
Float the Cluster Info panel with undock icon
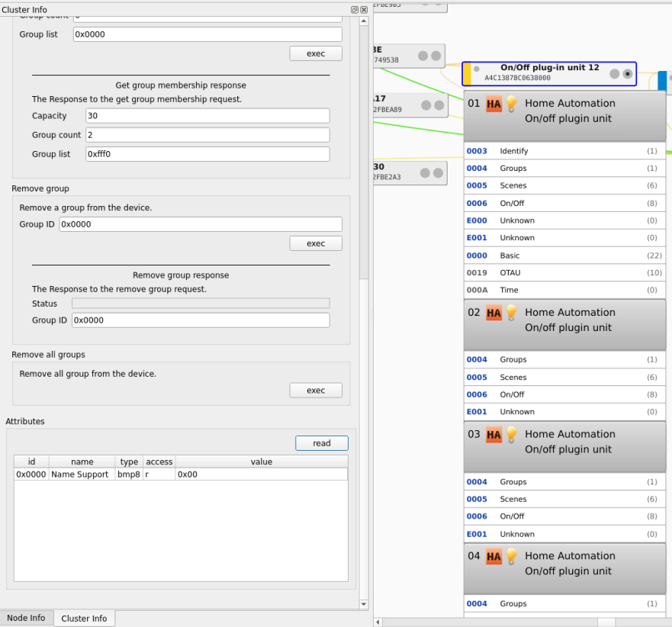pos(355,10)
